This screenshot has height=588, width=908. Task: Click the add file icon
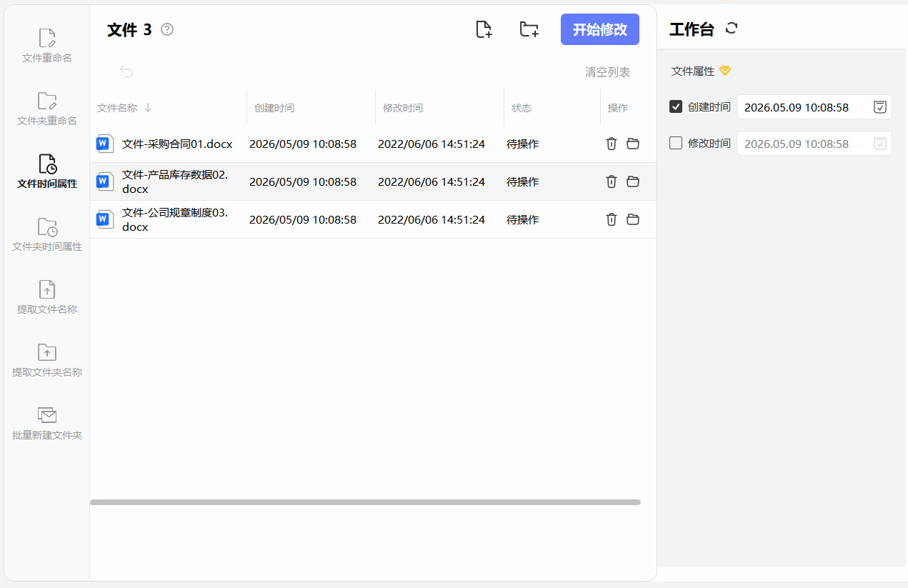pyautogui.click(x=484, y=29)
